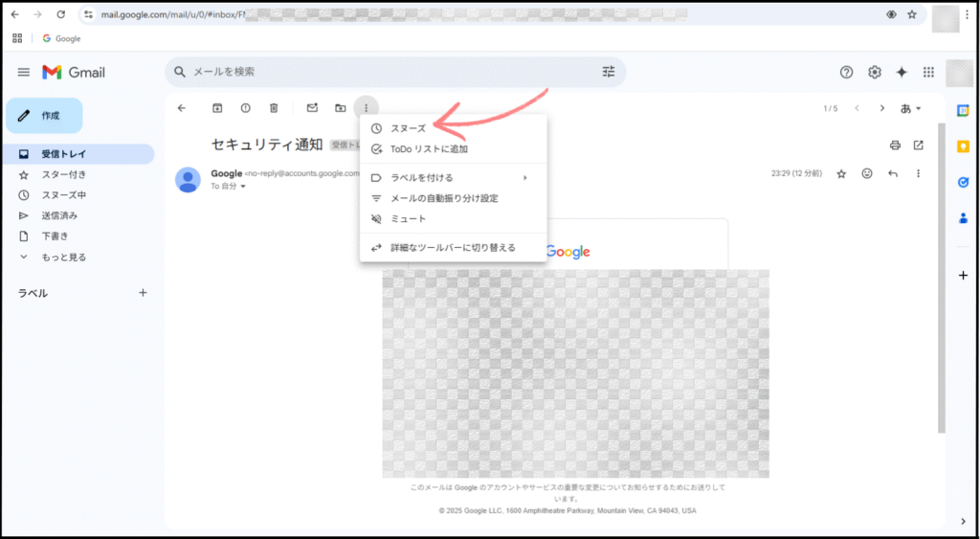Viewport: 980px width, 539px height.
Task: Open Chrome's three-dot menu
Action: tap(969, 14)
